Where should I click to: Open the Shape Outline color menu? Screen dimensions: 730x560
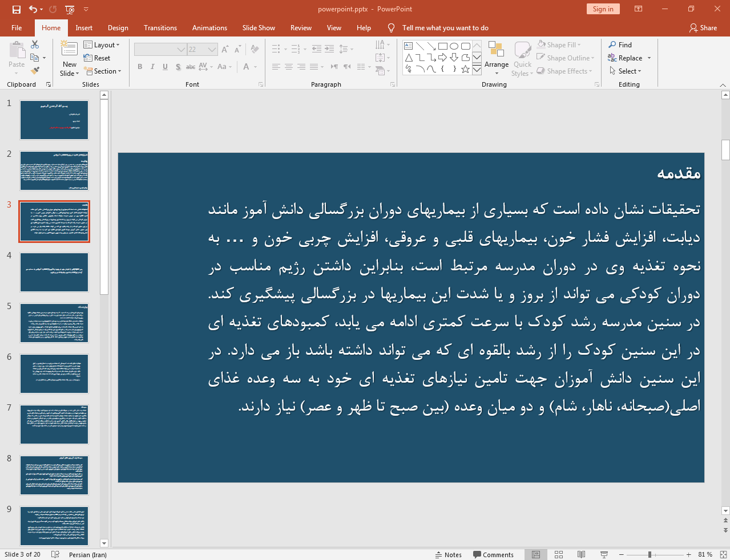(x=566, y=58)
